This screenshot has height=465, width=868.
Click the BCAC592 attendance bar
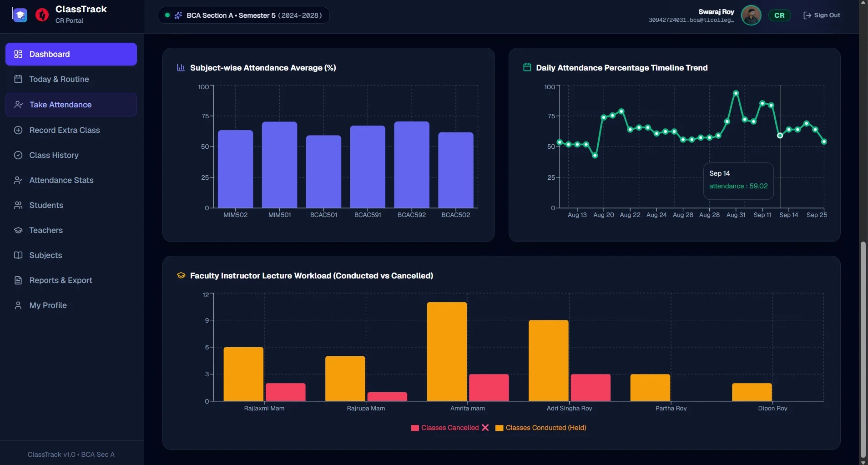(x=412, y=165)
